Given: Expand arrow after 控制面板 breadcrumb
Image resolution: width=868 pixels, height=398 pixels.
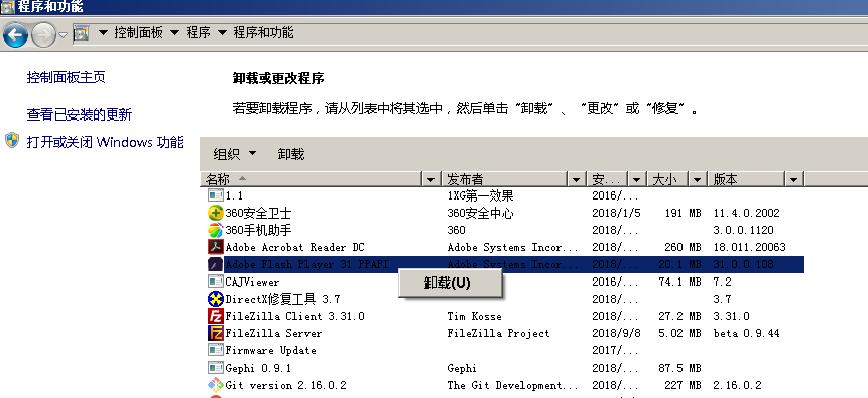Looking at the screenshot, I should 174,33.
